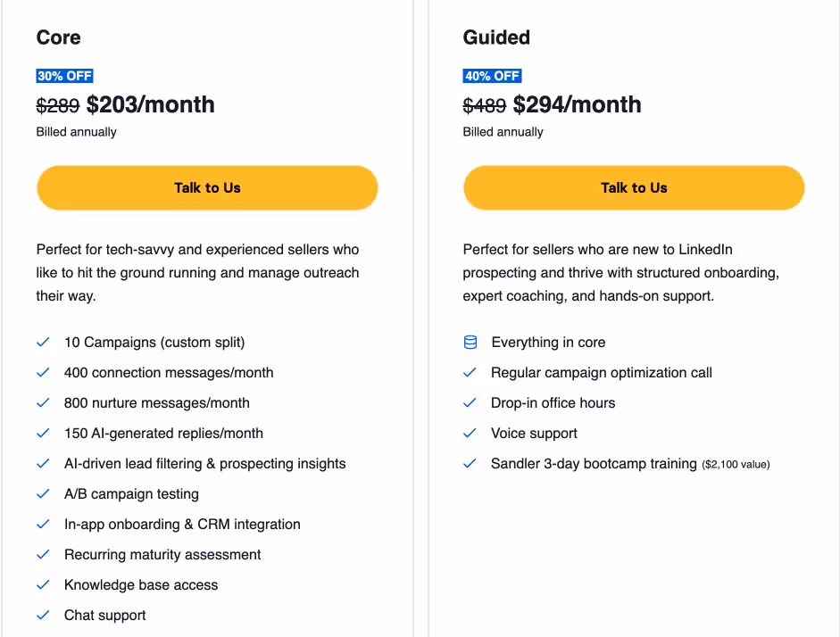Click the stack icon beside Everything in core
The width and height of the screenshot is (840, 637).
[470, 343]
